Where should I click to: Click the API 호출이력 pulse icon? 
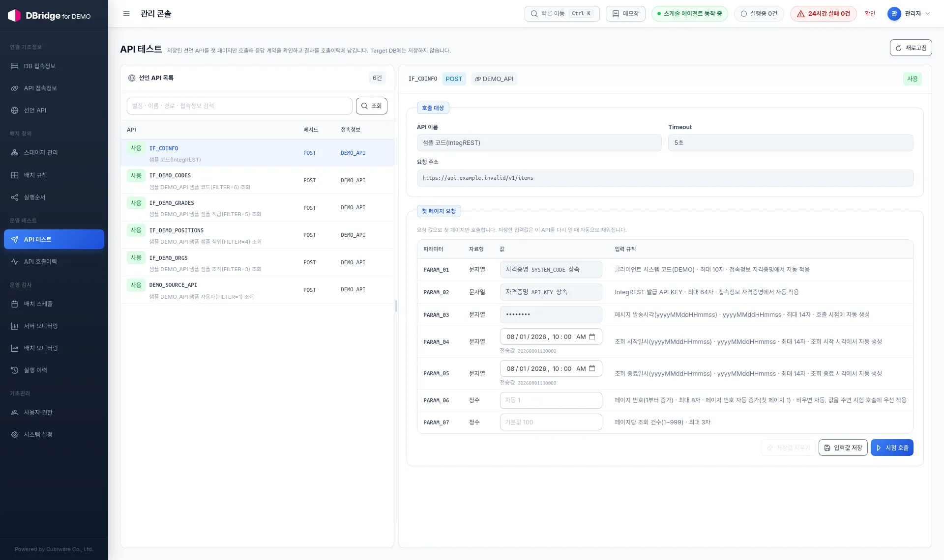(x=15, y=261)
